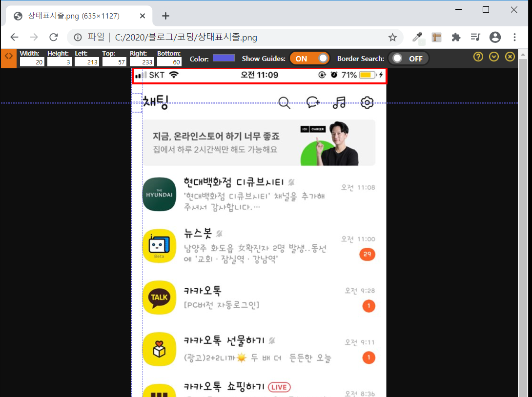Click the Top value field

point(114,62)
